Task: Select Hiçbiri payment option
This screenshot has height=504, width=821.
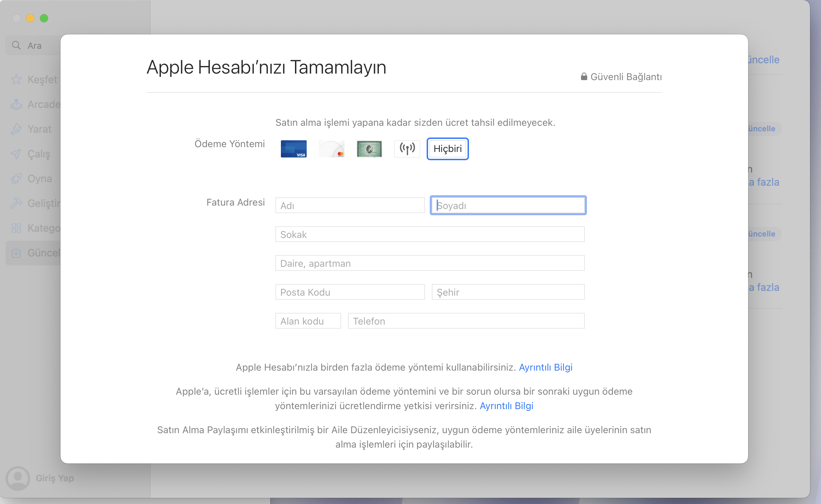Action: pyautogui.click(x=448, y=149)
